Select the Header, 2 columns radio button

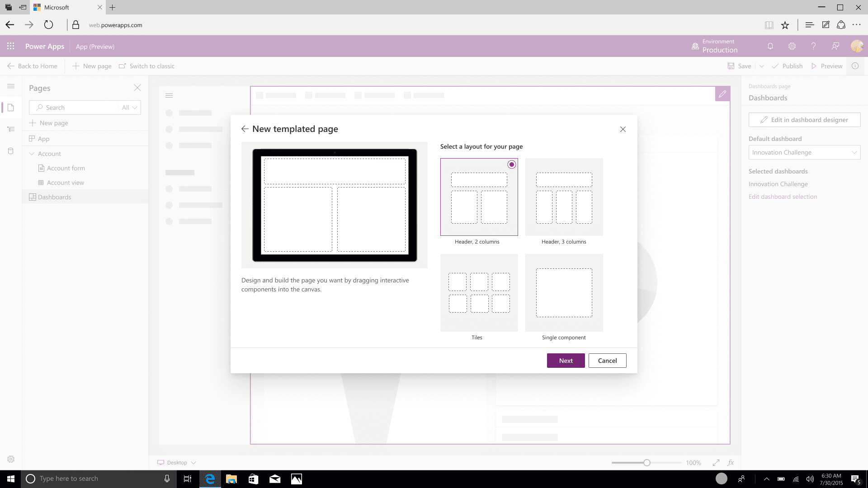(511, 164)
